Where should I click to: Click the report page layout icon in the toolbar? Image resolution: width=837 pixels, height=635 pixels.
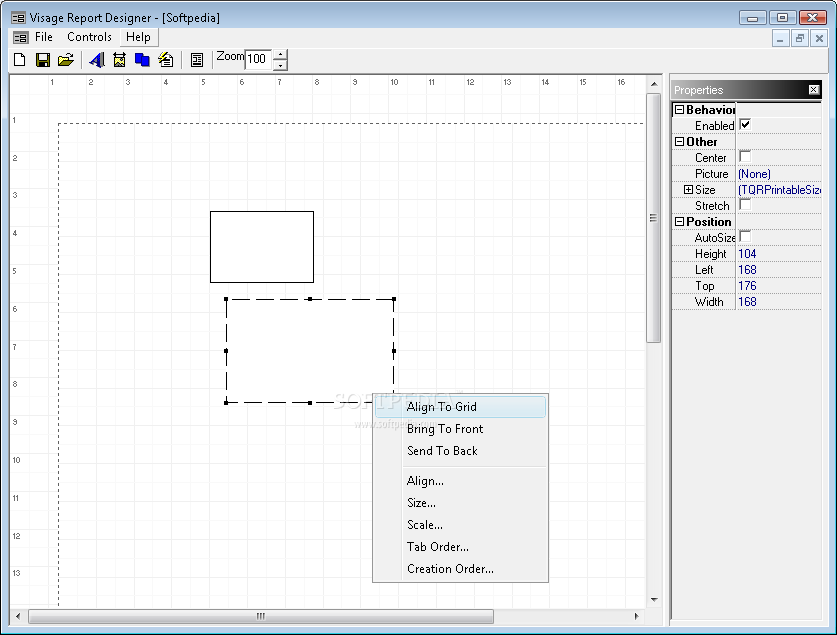[197, 60]
